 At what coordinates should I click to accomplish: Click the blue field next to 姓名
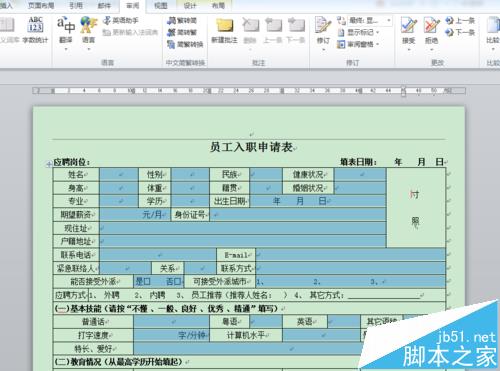tap(119, 174)
